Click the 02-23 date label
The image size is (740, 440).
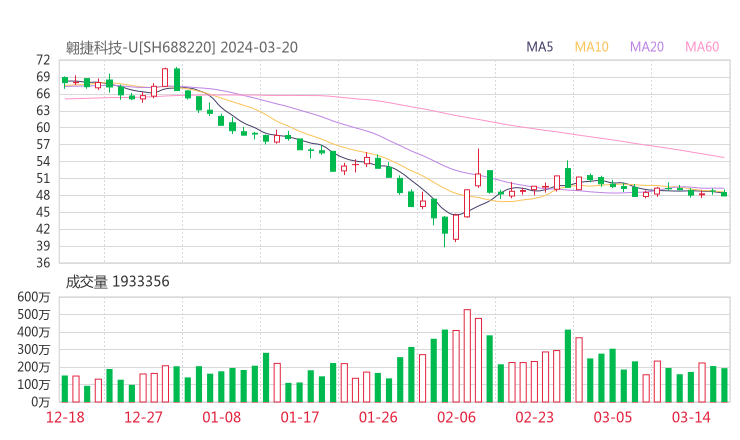tap(534, 417)
